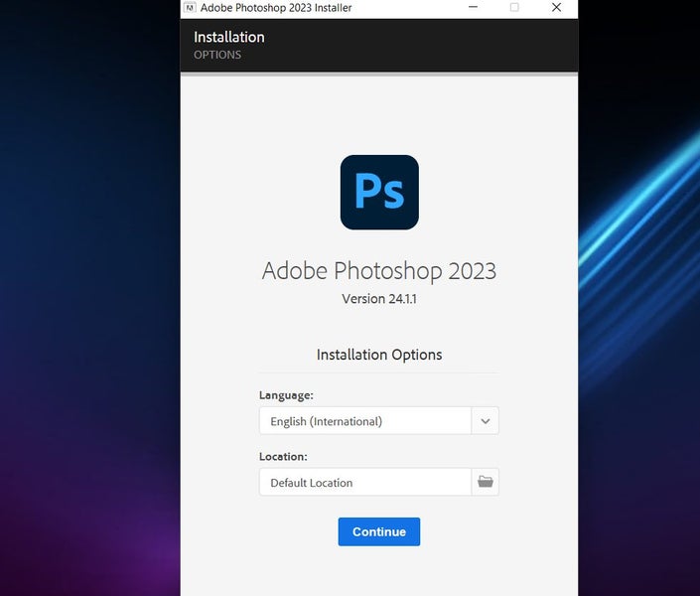Screen dimensions: 700x596
Task: Click the 'Location:' label
Action: coord(283,457)
